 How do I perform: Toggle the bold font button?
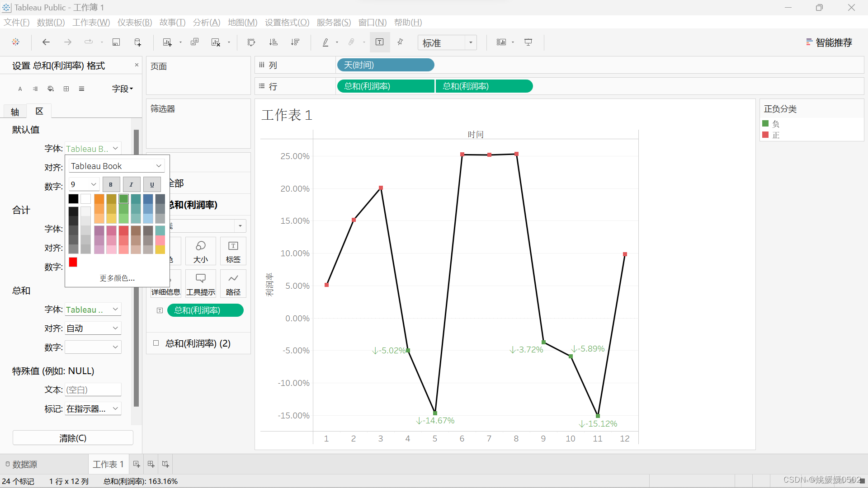click(x=111, y=184)
